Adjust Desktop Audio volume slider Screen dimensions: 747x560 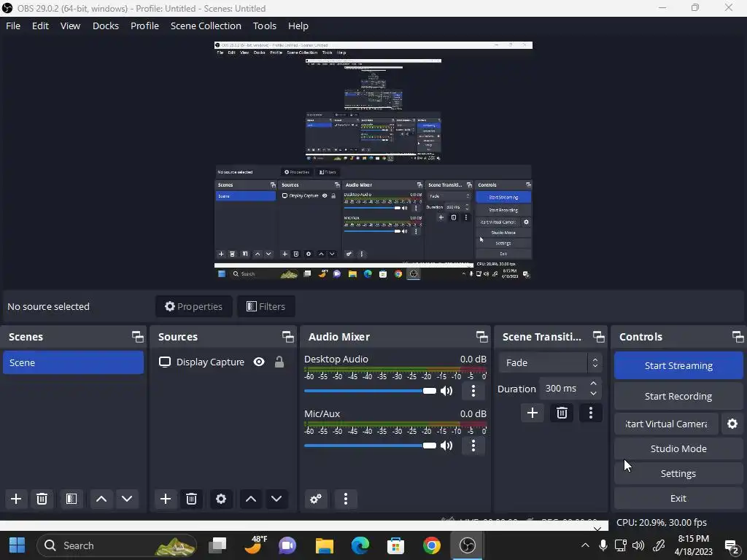(x=370, y=391)
